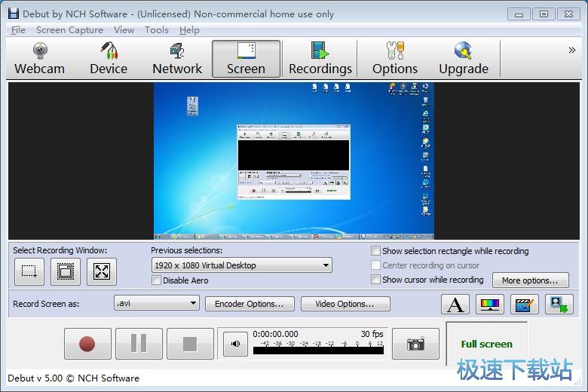Viewport: 588px width, 392px height.
Task: Click the Debut v 5.00 status text
Action: [74, 378]
